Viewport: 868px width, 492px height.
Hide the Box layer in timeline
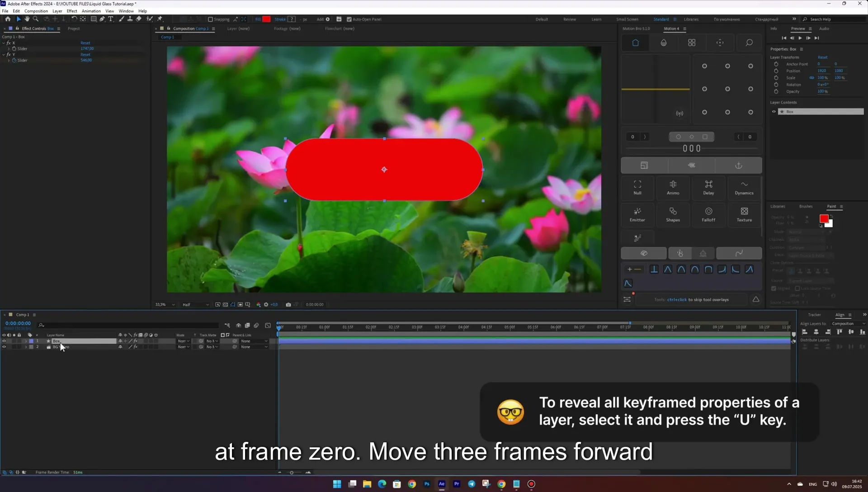click(x=4, y=341)
